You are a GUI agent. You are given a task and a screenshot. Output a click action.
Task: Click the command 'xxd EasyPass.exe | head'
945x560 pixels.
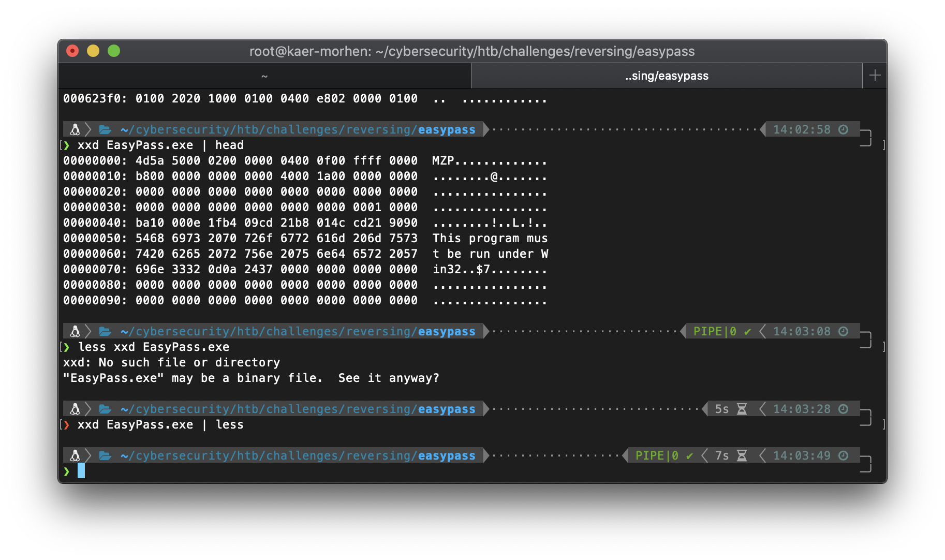[160, 145]
